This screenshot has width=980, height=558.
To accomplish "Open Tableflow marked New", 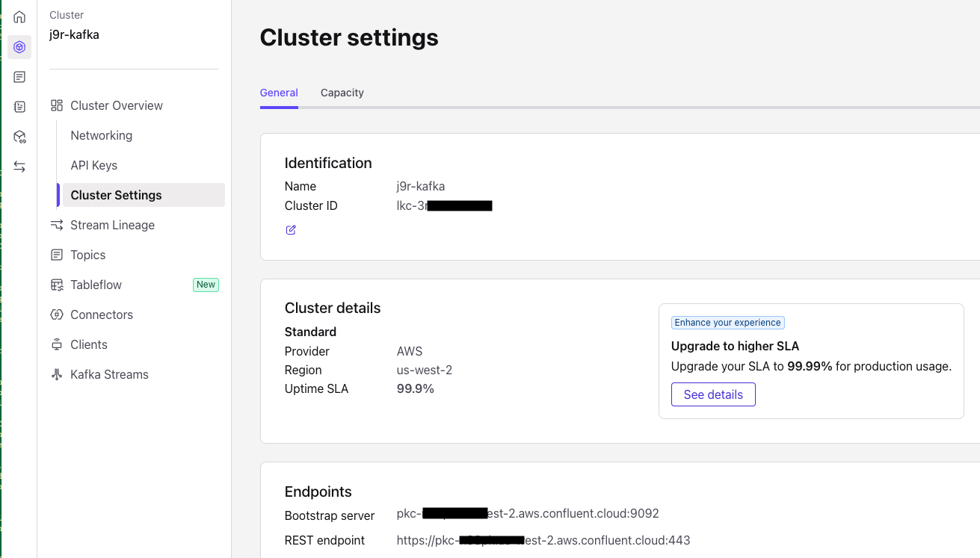I will tap(96, 285).
